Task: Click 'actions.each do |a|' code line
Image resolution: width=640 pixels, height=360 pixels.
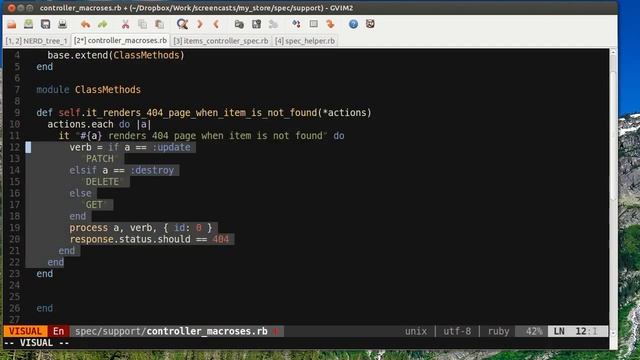Action: pos(99,124)
